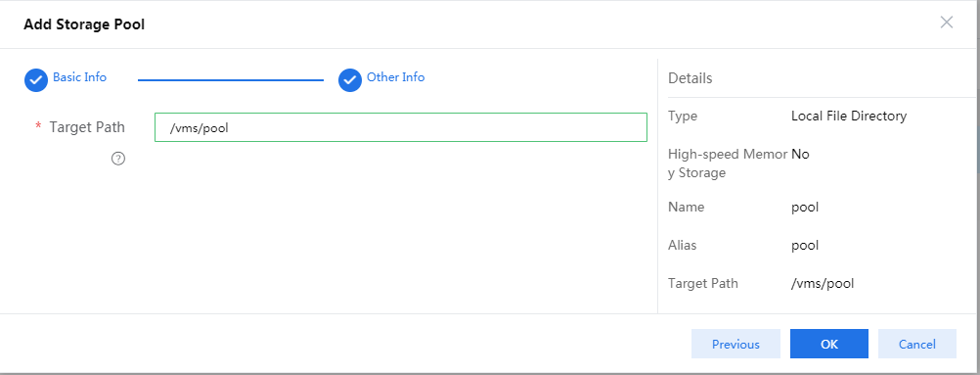Click the High-speed Memory Storage No value

800,154
